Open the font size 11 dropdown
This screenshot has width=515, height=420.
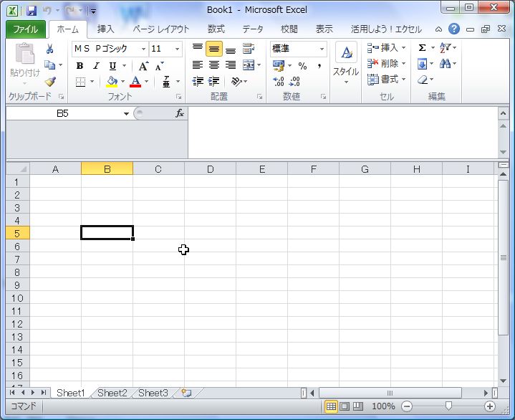click(x=178, y=49)
